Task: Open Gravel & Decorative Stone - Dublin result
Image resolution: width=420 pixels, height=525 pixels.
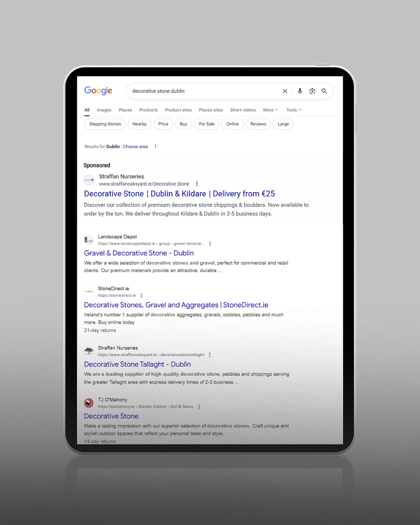Action: 139,253
